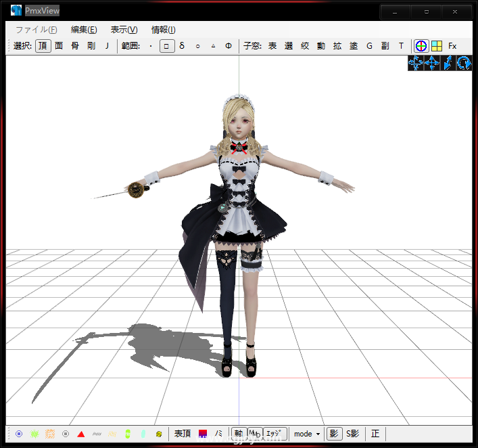
Task: Click the green starburst icon in bottom bar
Action: coord(34,434)
